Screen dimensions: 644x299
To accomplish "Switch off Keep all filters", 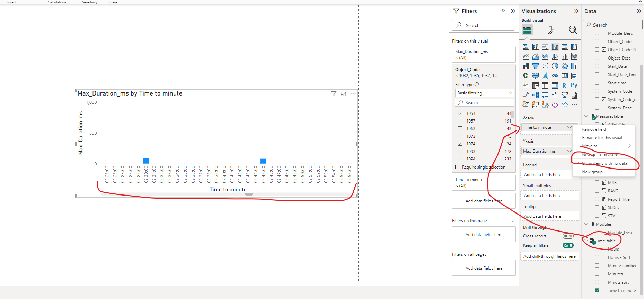I will click(568, 245).
